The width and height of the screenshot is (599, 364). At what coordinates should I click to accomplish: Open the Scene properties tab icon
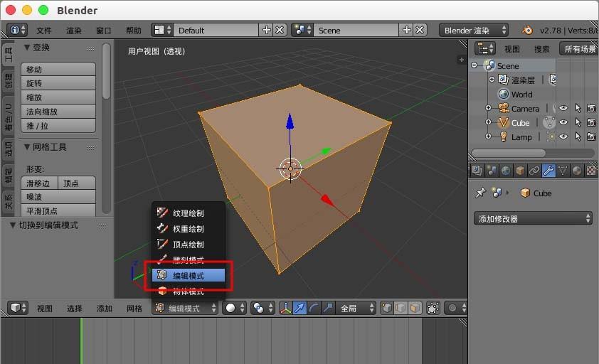pyautogui.click(x=492, y=171)
